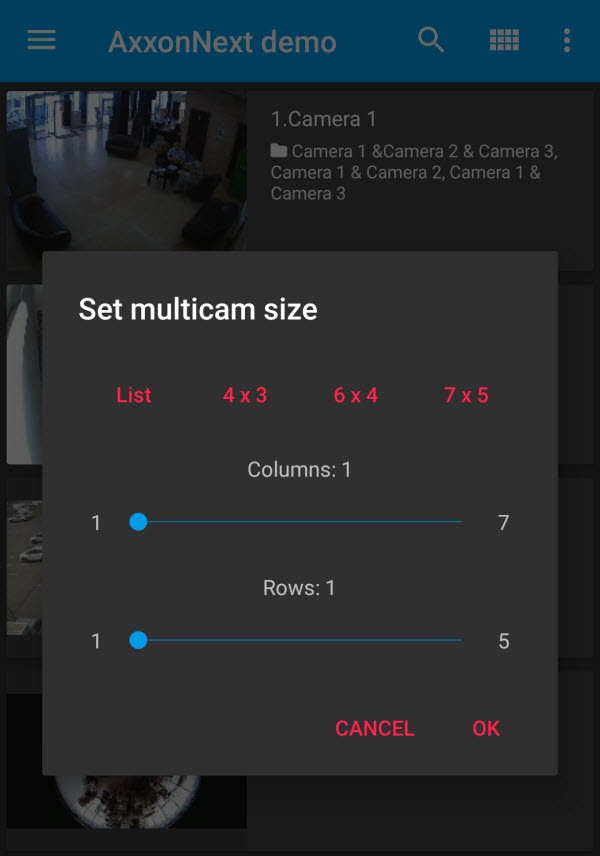Open the hamburger navigation menu
The height and width of the screenshot is (856, 600).
tap(42, 40)
